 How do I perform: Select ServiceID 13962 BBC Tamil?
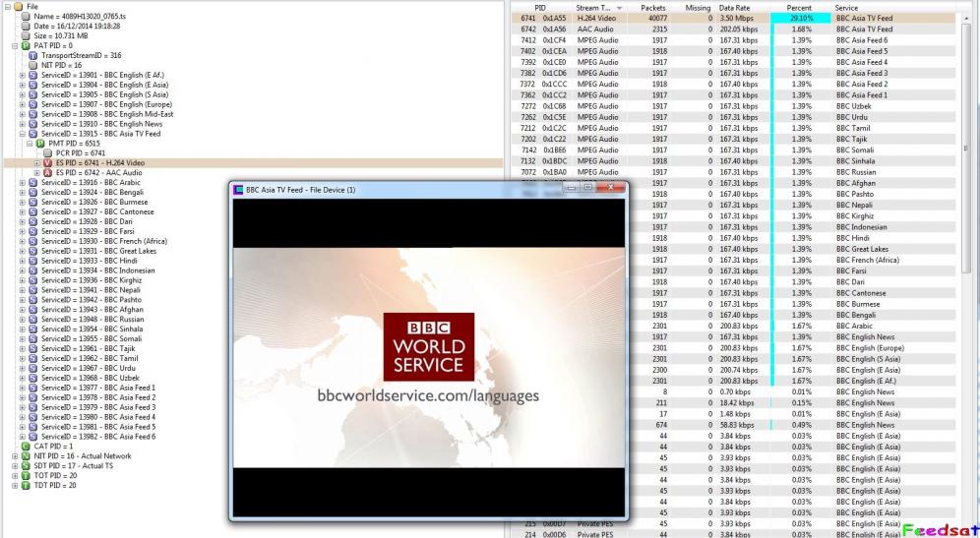click(90, 358)
